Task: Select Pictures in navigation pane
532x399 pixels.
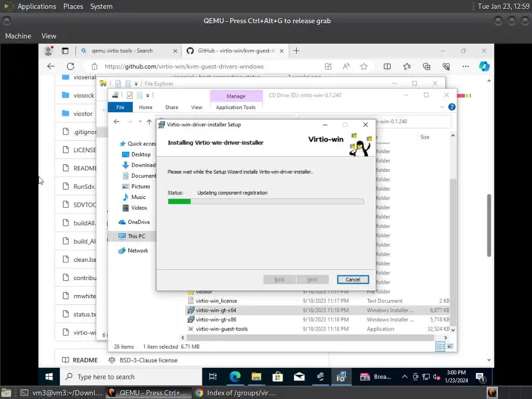Action: point(136,187)
